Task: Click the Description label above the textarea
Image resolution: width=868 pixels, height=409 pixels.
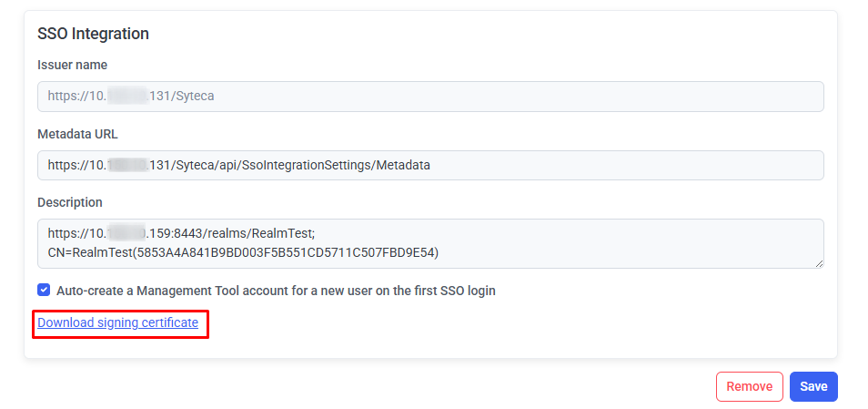Action: pyautogui.click(x=70, y=202)
